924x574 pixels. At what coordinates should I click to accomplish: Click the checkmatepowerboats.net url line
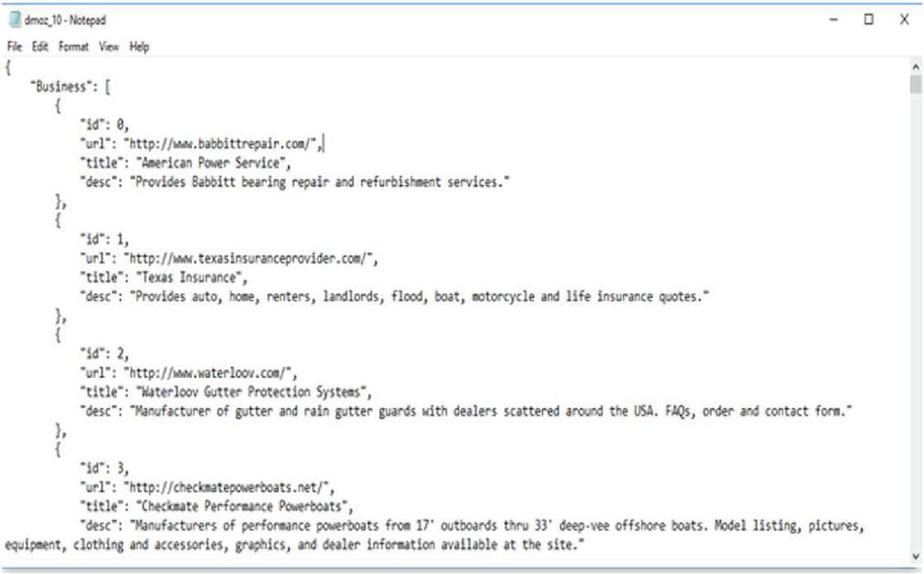(207, 487)
